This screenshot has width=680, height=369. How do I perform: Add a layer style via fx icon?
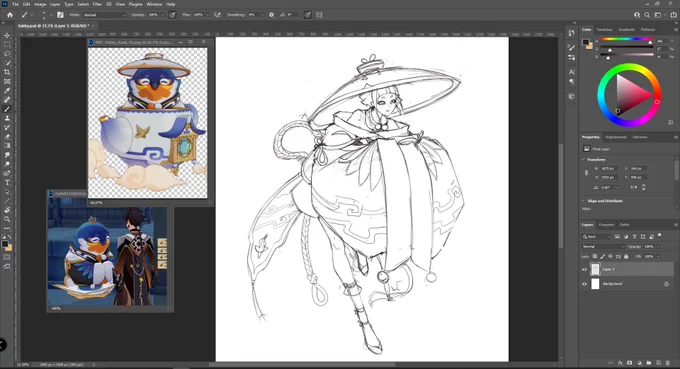[x=620, y=362]
